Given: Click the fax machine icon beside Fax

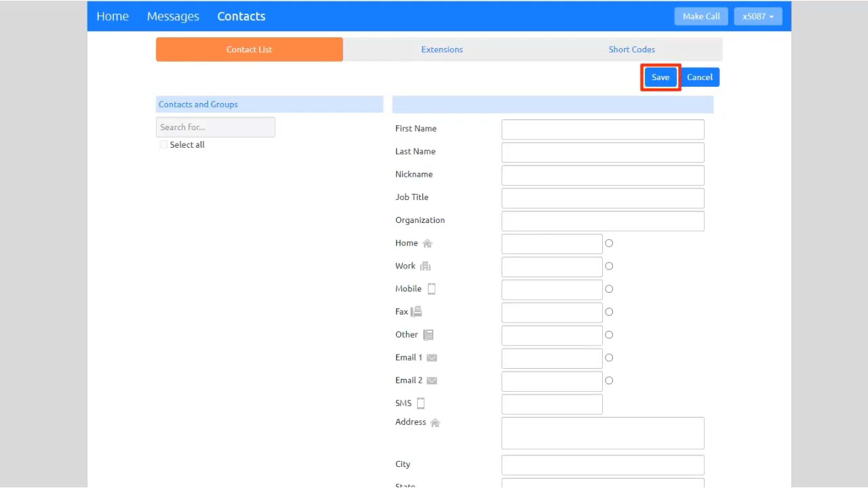Looking at the screenshot, I should [416, 312].
